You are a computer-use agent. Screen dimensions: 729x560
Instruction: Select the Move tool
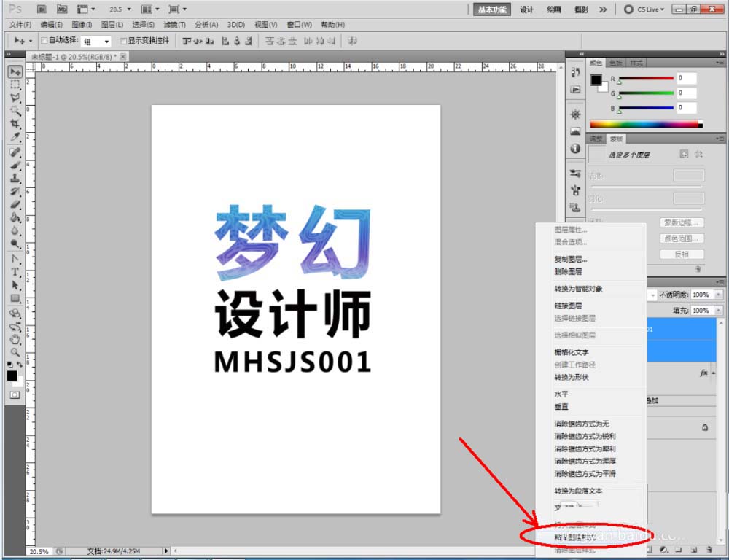(15, 71)
